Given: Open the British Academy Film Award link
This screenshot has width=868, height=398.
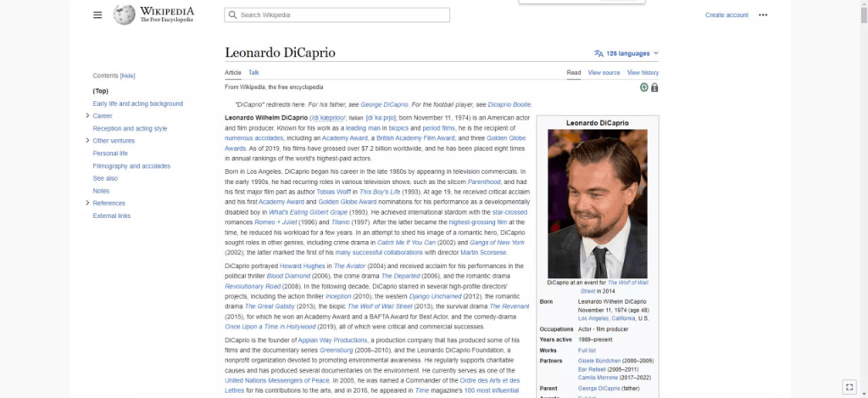Looking at the screenshot, I should coord(415,138).
